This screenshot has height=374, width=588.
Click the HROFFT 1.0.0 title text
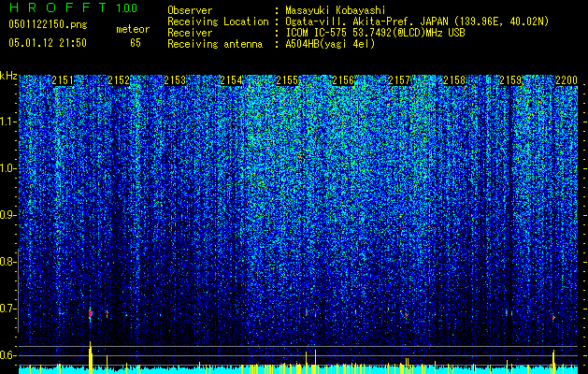74,7
